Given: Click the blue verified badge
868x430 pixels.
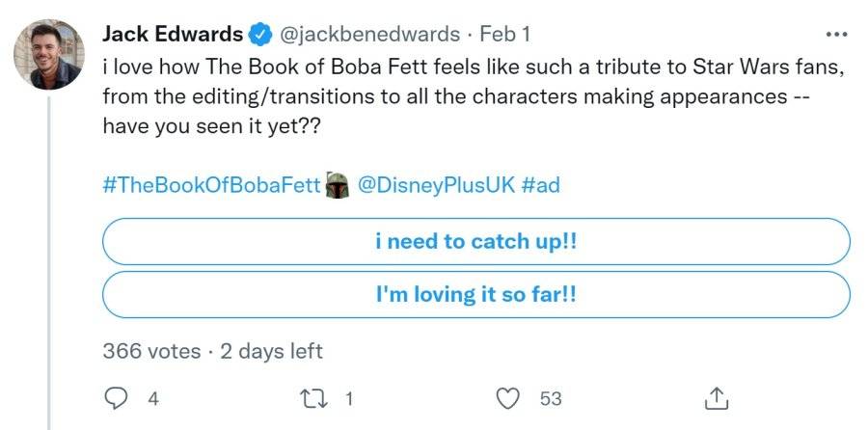Looking at the screenshot, I should (259, 35).
